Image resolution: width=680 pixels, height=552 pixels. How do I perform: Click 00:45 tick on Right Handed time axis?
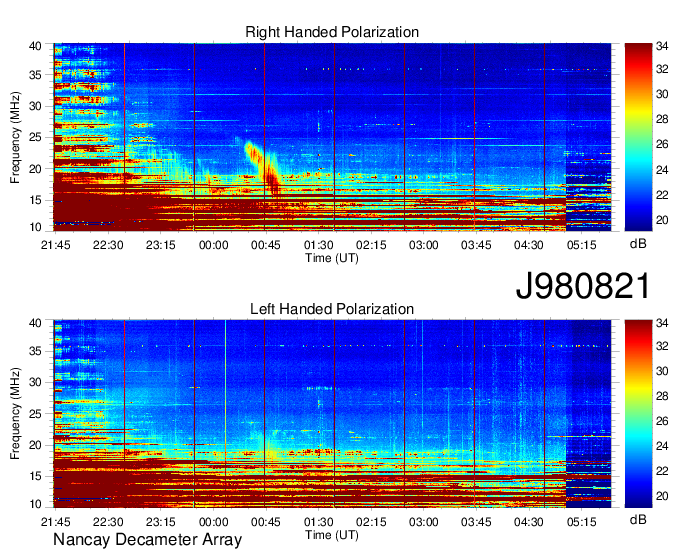click(x=266, y=245)
